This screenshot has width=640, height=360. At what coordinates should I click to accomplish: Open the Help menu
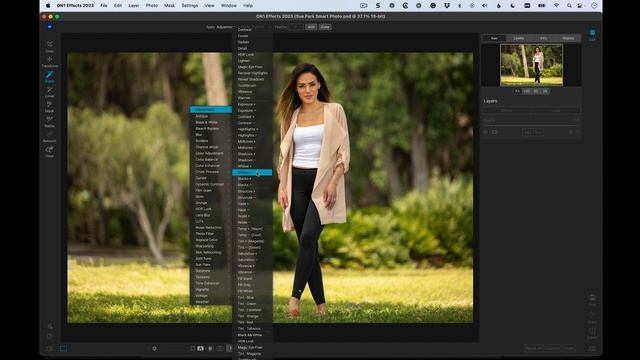[x=248, y=6]
